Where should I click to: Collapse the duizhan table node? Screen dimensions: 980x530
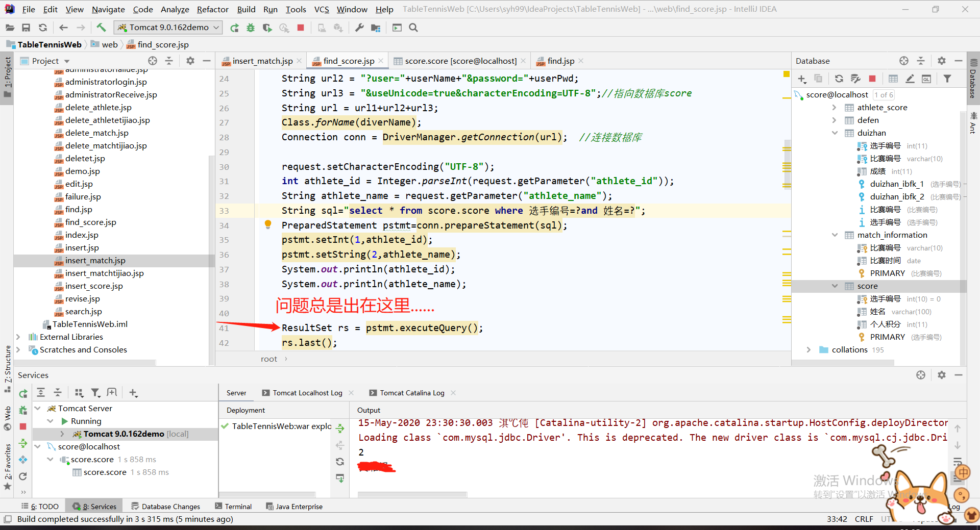point(835,133)
